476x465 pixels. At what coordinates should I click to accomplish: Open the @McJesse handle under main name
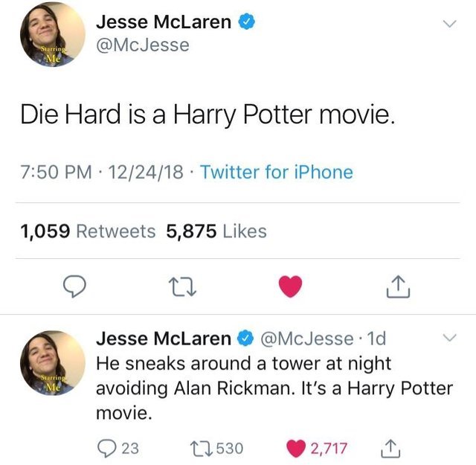143,45
